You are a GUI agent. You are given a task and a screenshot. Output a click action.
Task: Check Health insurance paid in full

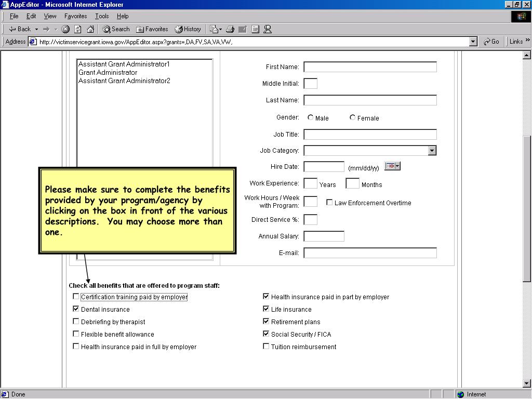[x=76, y=347]
